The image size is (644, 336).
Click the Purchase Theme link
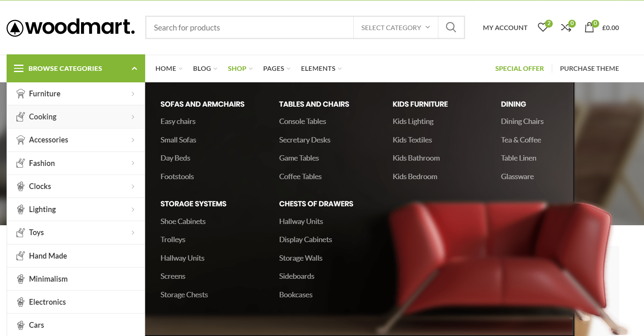coord(589,68)
